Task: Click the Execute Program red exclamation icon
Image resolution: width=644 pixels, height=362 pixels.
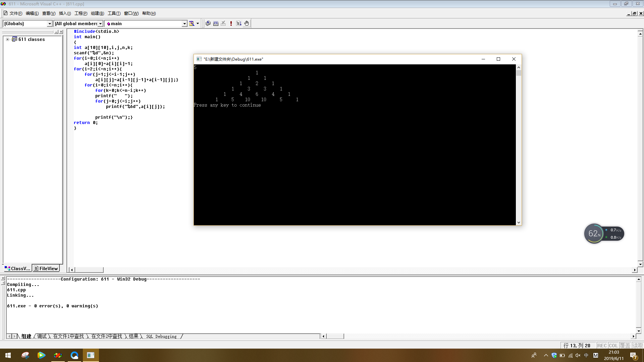Action: tap(231, 23)
